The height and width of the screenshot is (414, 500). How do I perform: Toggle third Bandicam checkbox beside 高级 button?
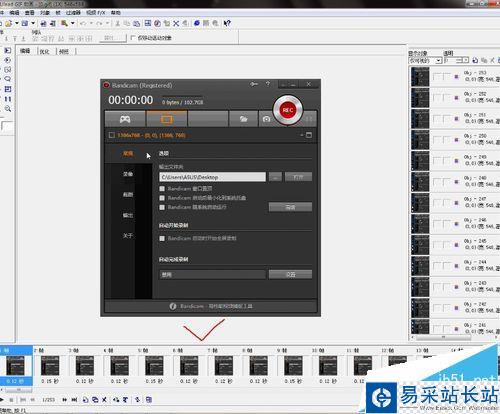tap(162, 207)
